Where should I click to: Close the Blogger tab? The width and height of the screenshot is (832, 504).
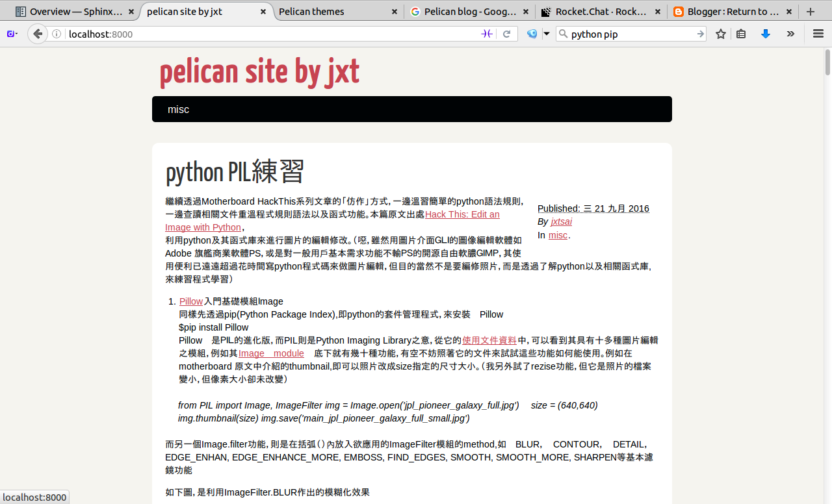(x=789, y=12)
